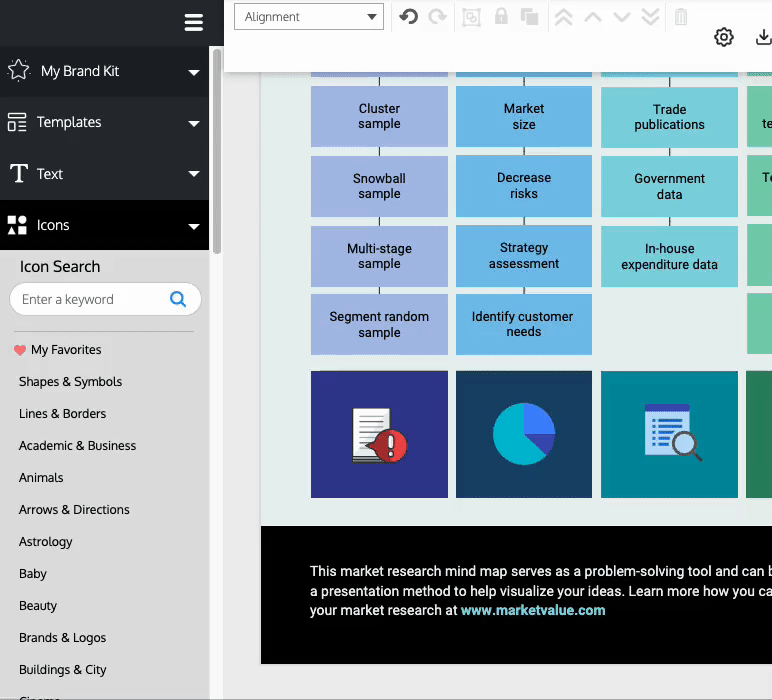Select the Government data box
The height and width of the screenshot is (700, 772).
(669, 187)
